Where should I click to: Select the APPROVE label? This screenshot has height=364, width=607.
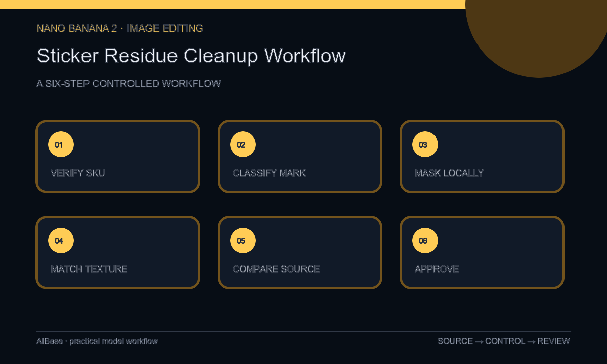coord(437,269)
